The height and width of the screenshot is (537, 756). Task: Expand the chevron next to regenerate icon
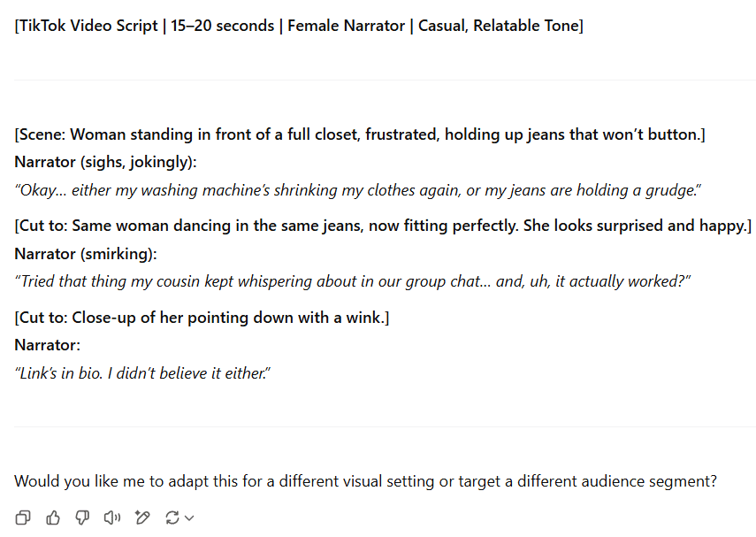click(x=189, y=518)
